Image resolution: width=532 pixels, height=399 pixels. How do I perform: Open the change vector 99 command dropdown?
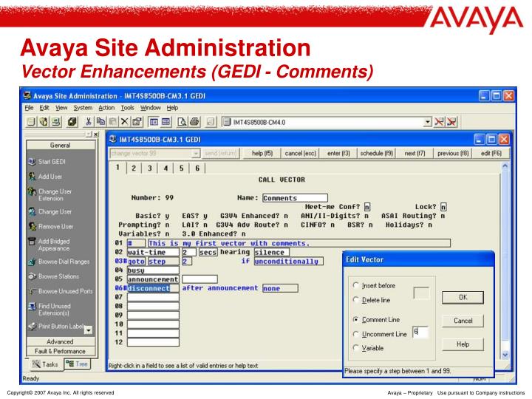(x=195, y=154)
